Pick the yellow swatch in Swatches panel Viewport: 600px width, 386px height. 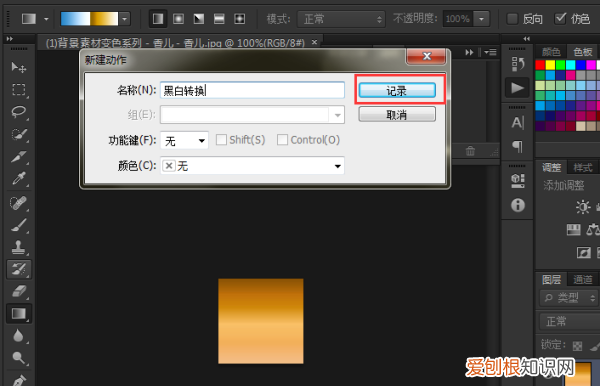pyautogui.click(x=550, y=65)
